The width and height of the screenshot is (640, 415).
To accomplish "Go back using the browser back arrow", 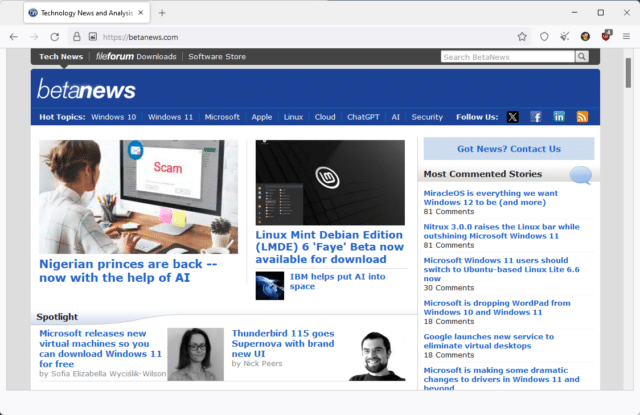I will coord(13,37).
